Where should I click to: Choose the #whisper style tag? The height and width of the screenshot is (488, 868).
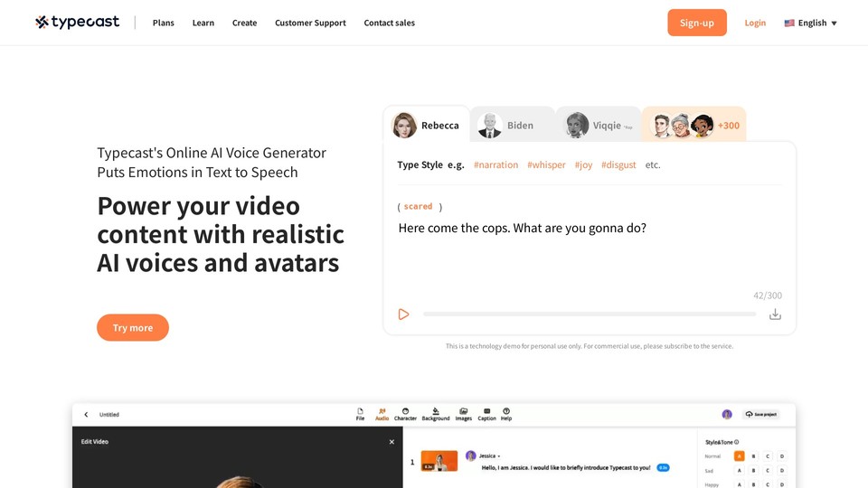pyautogui.click(x=546, y=164)
